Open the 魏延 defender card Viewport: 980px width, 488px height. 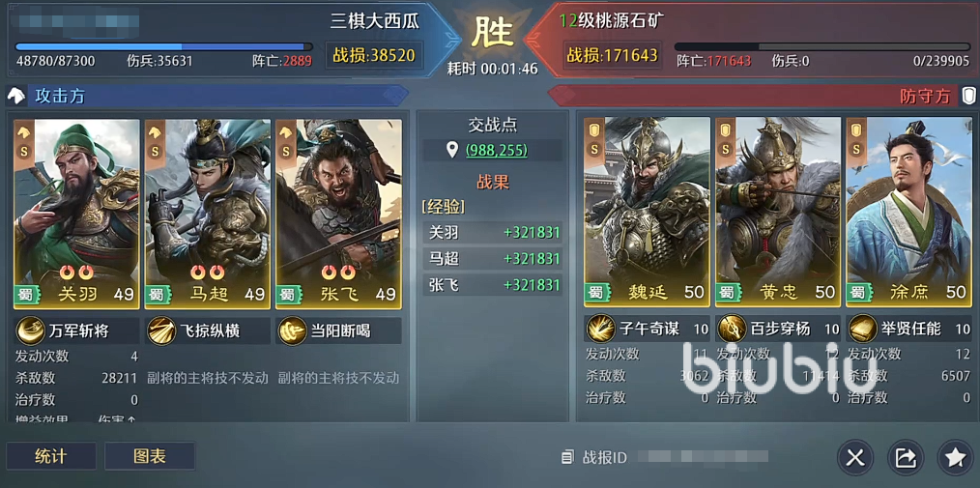tap(647, 212)
